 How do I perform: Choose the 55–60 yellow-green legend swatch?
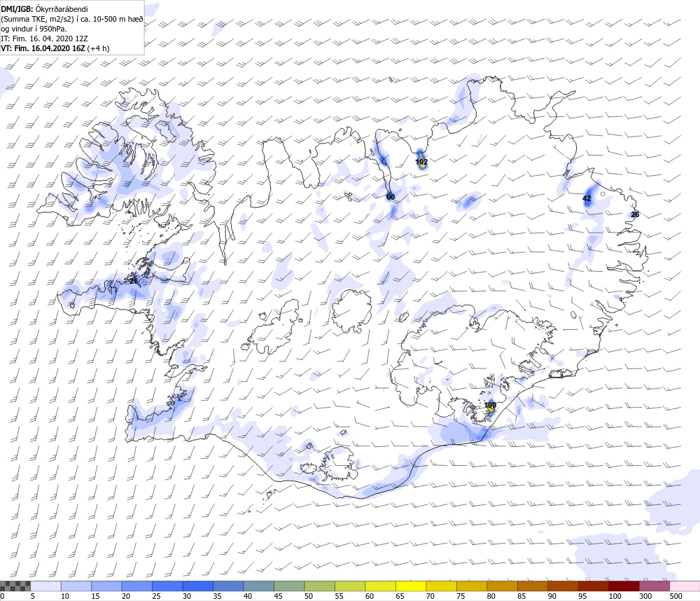click(x=349, y=586)
